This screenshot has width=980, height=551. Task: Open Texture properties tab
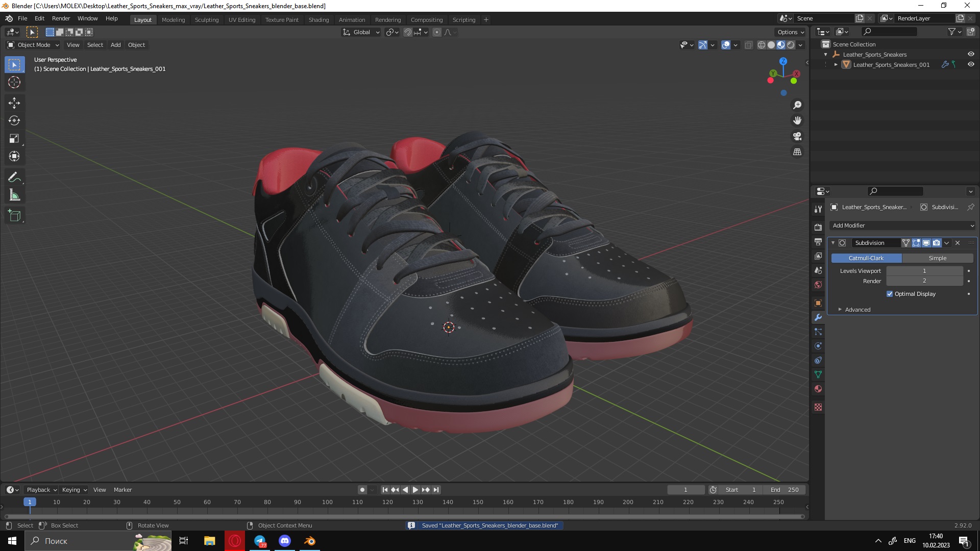(x=818, y=407)
